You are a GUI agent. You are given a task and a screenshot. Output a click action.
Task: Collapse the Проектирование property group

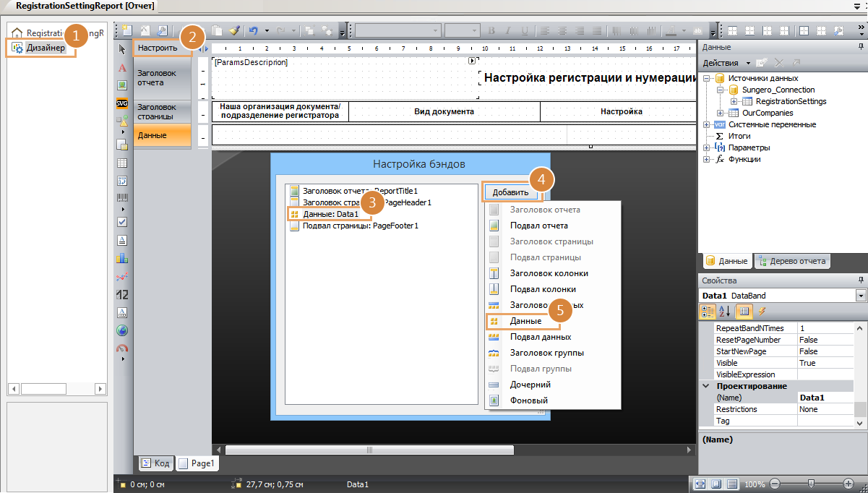tap(706, 386)
